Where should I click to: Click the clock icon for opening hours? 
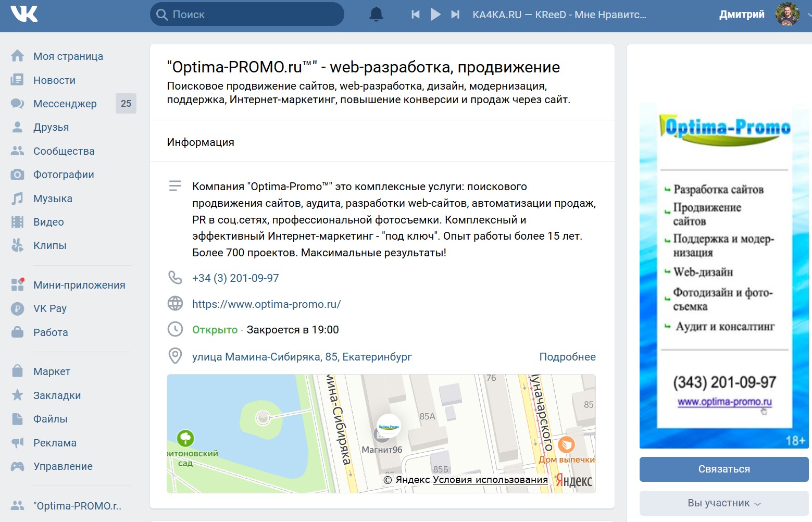click(x=175, y=329)
